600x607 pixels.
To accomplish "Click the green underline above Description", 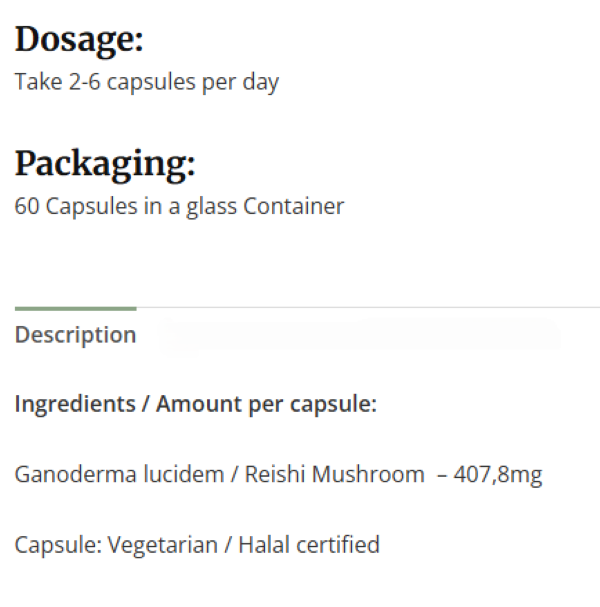I will coord(75,308).
